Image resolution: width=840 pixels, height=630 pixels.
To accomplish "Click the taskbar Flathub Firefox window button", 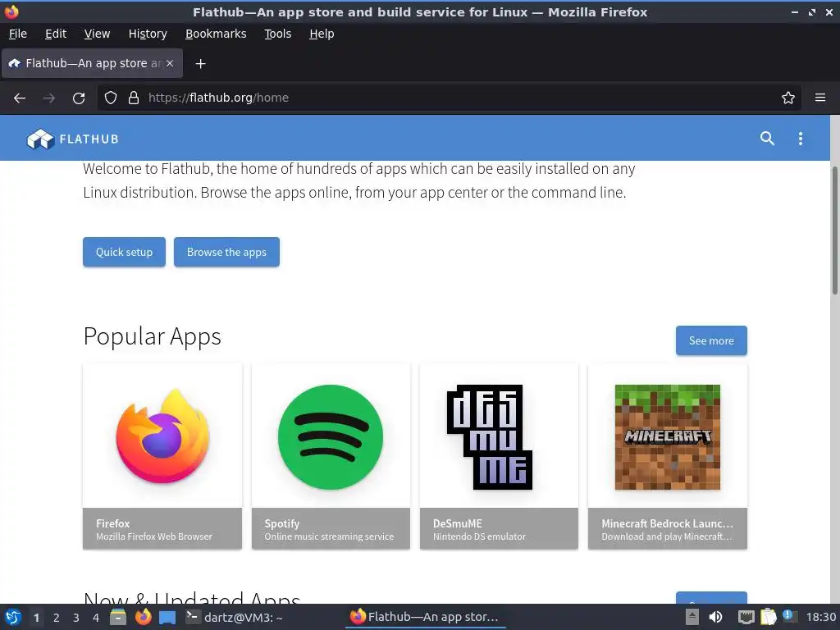I will coord(426,617).
